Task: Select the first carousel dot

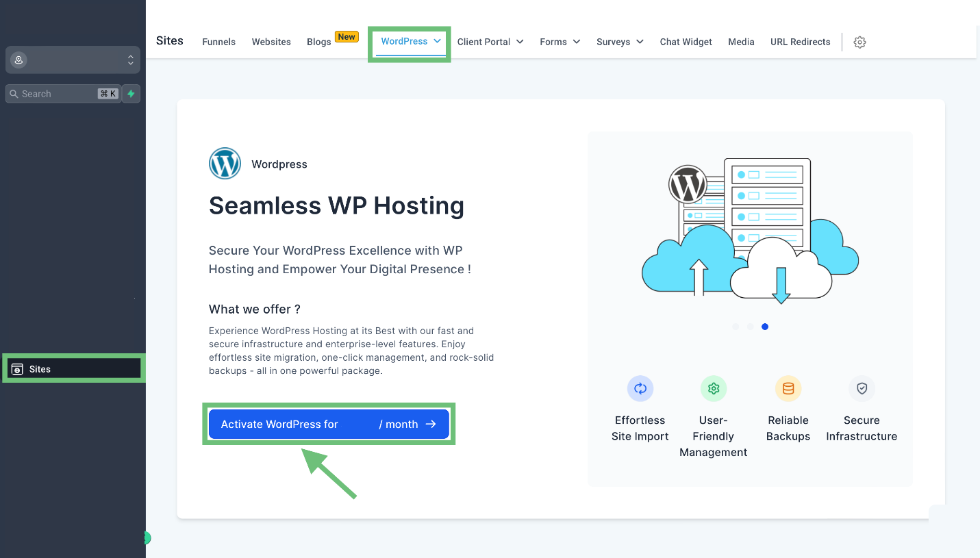Action: click(x=736, y=327)
